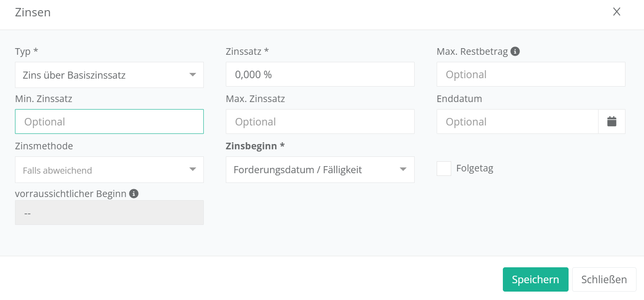Open the Enddatum calendar picker icon
644x300 pixels.
click(x=611, y=122)
